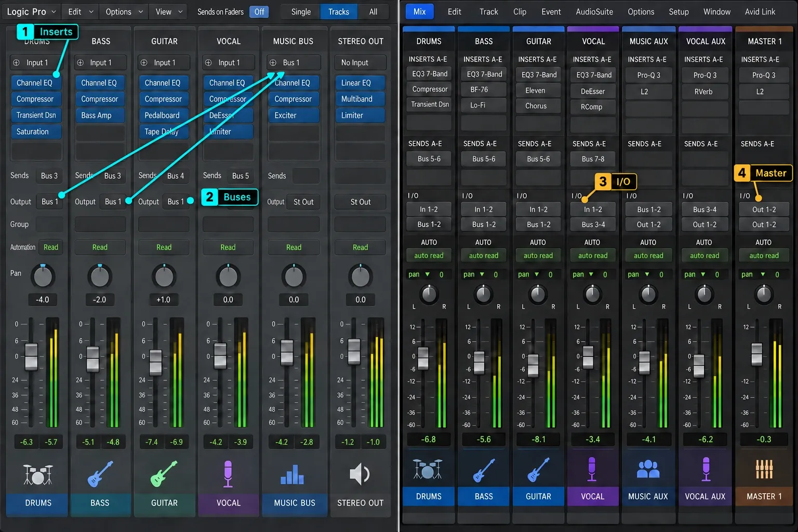Click the group people icon on MUSIC AUX track

[648, 470]
